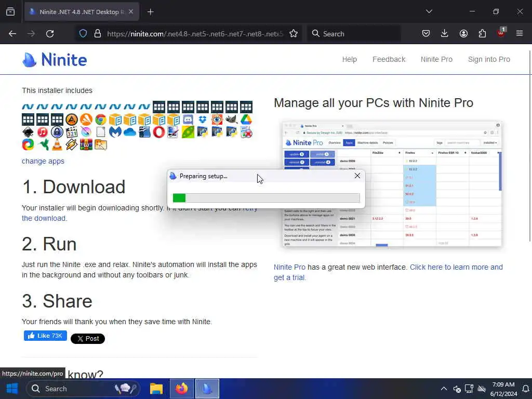This screenshot has width=532, height=399.
Task: Click the FastStone image viewer eye icon
Action: (x=217, y=119)
